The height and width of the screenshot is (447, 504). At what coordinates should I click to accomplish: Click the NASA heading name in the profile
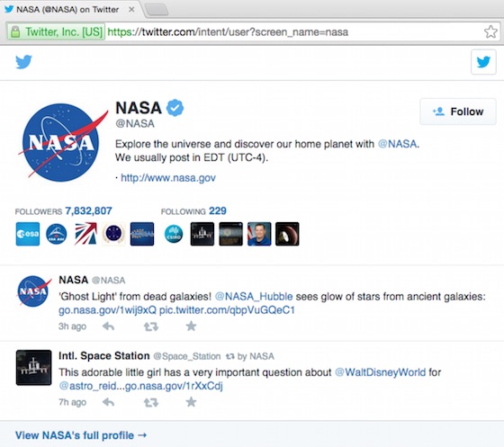tap(139, 108)
